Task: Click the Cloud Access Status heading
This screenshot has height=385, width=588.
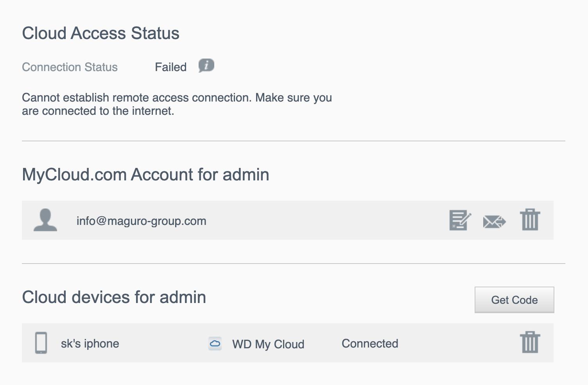Action: tap(100, 33)
